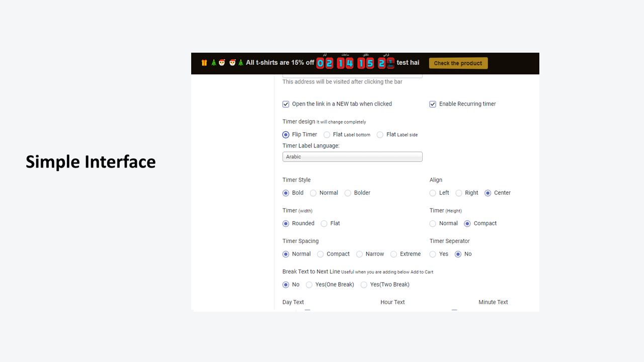This screenshot has width=644, height=362.
Task: Pick Flat for Timer width
Action: tap(324, 224)
